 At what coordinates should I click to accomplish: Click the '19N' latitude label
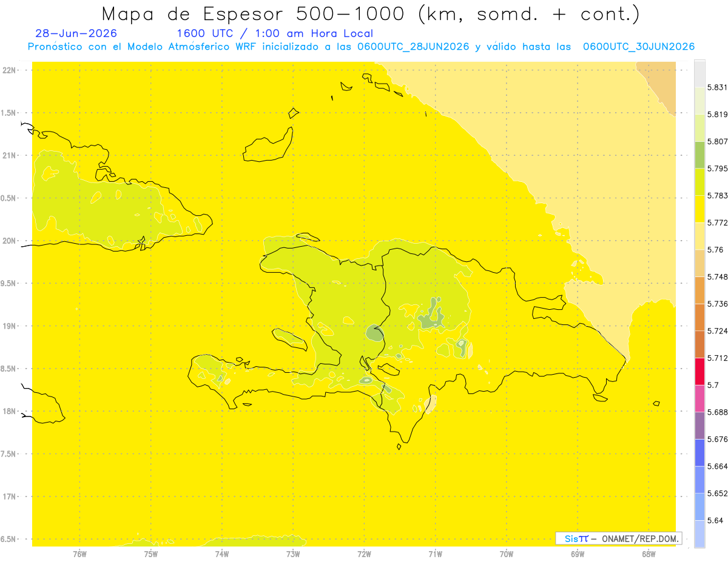(10, 326)
